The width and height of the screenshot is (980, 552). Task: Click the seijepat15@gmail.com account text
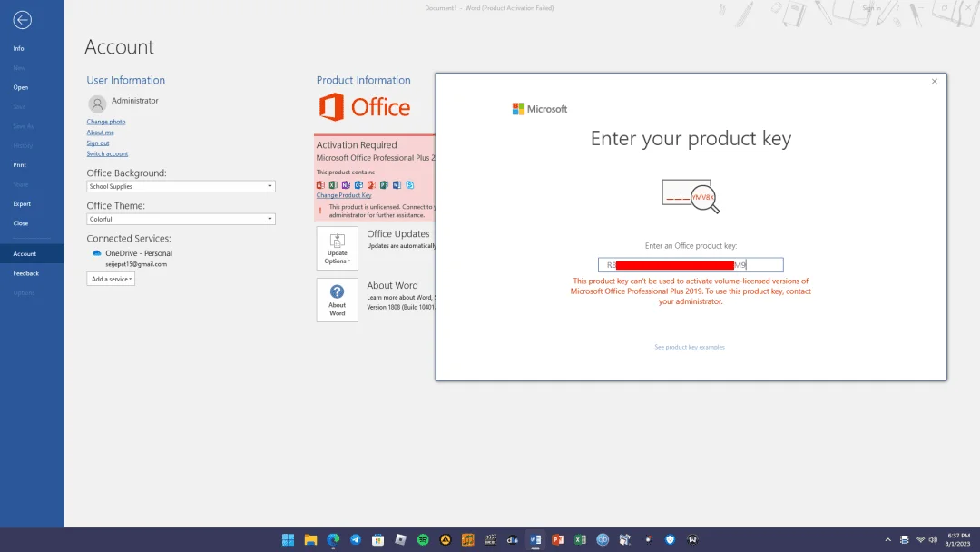(136, 264)
